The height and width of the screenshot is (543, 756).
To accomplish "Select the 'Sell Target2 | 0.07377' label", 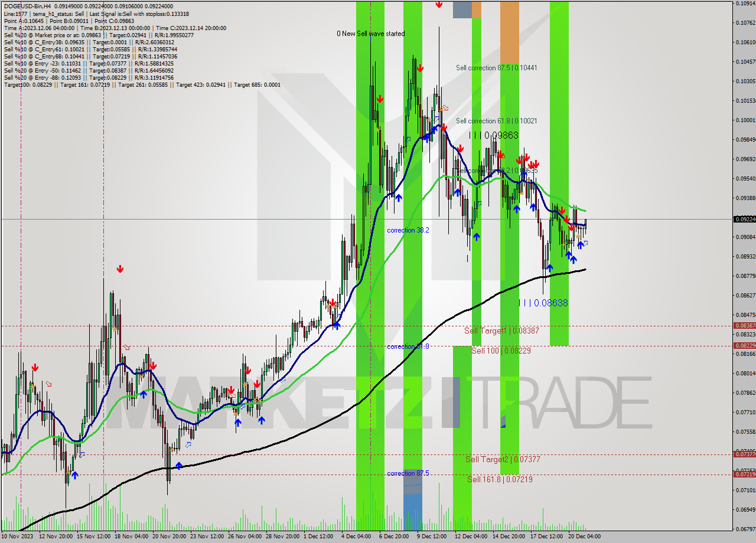I will (x=503, y=459).
